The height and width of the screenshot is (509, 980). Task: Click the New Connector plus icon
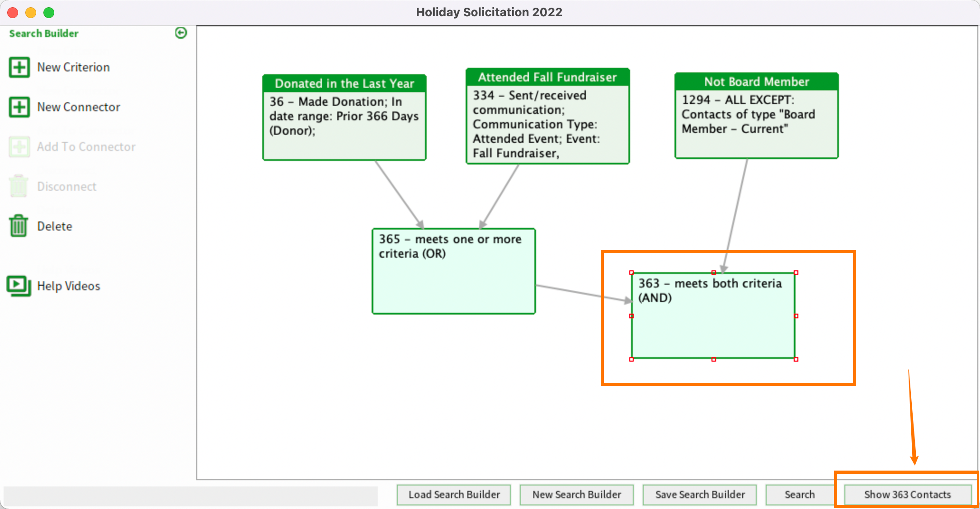point(19,107)
